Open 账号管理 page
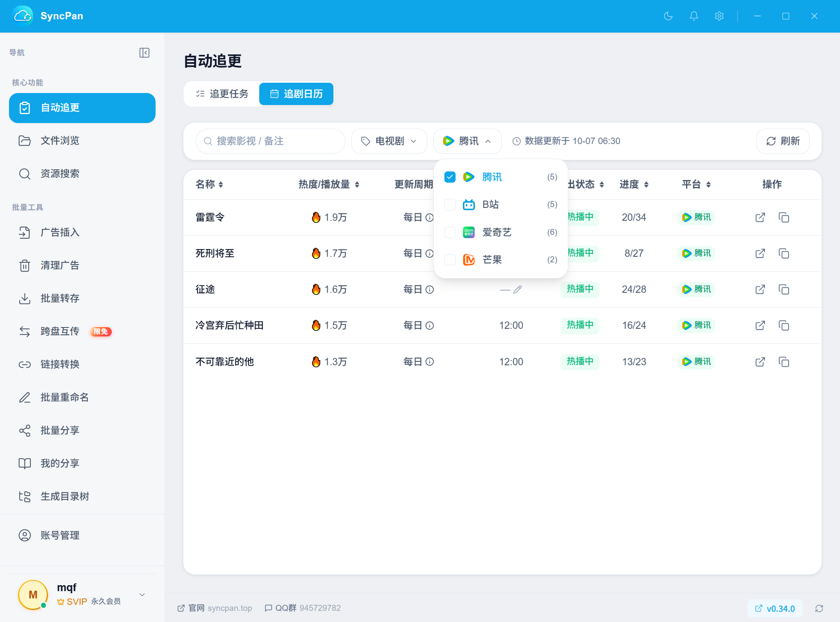 click(82, 535)
